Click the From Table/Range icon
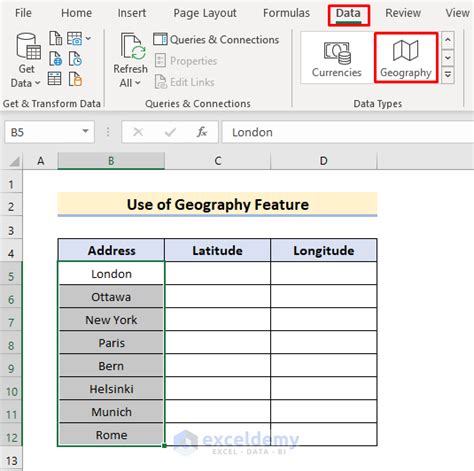The height and width of the screenshot is (471, 474). (x=54, y=79)
